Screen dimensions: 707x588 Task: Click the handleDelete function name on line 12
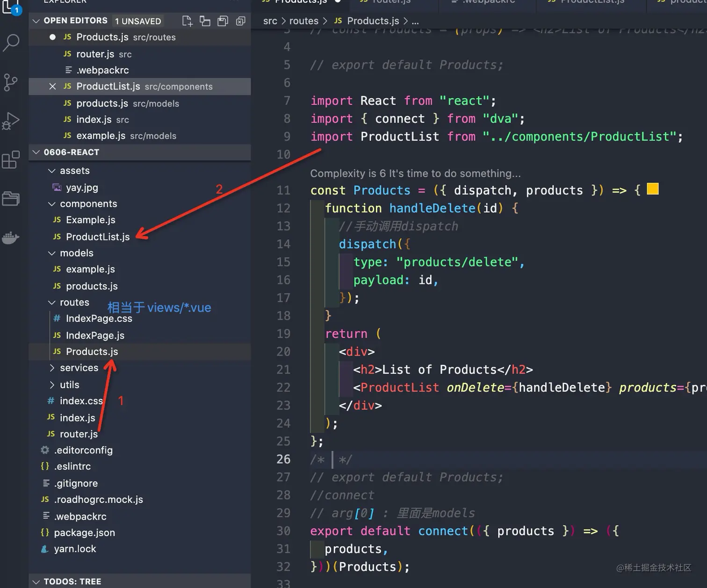tap(432, 208)
